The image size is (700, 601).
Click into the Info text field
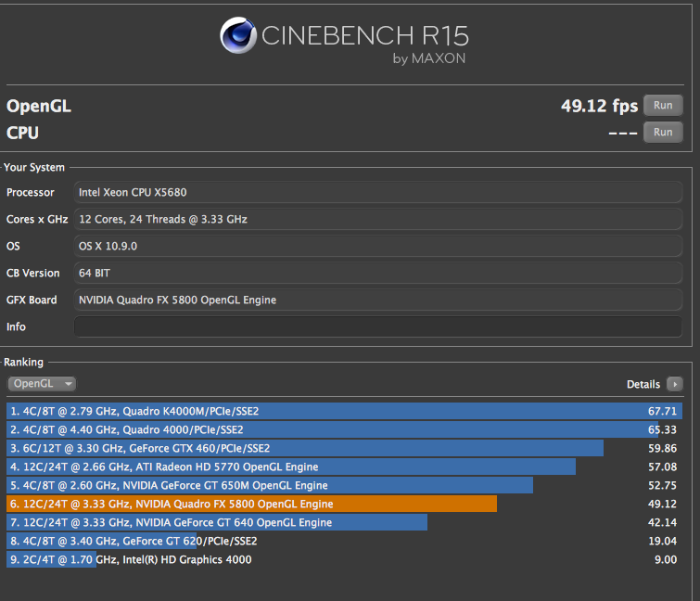[377, 326]
